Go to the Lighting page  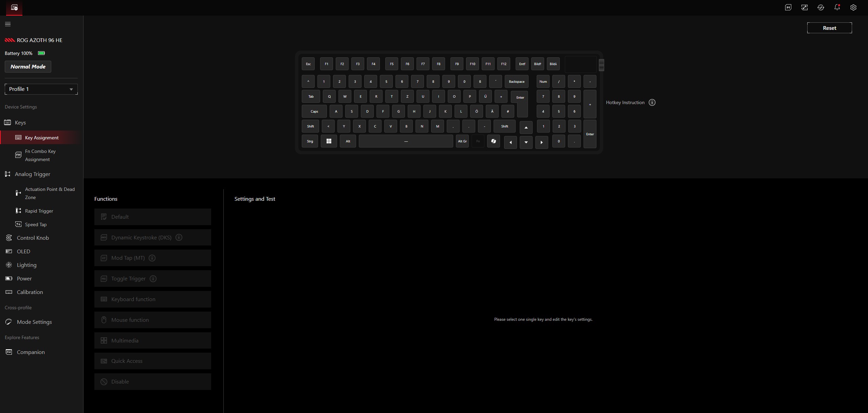(x=26, y=265)
